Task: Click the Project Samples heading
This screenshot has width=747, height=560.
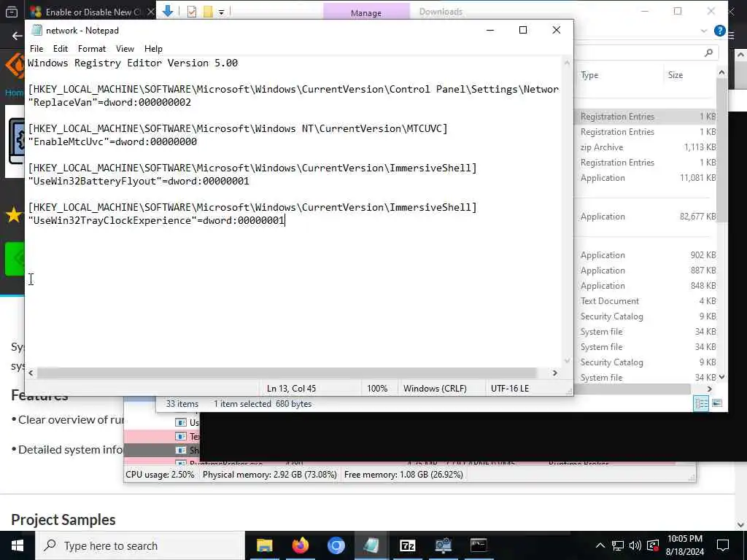Action: pyautogui.click(x=63, y=519)
